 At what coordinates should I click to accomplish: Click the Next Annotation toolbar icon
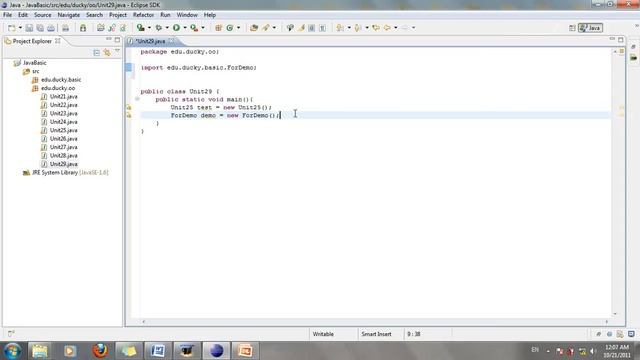[x=340, y=28]
